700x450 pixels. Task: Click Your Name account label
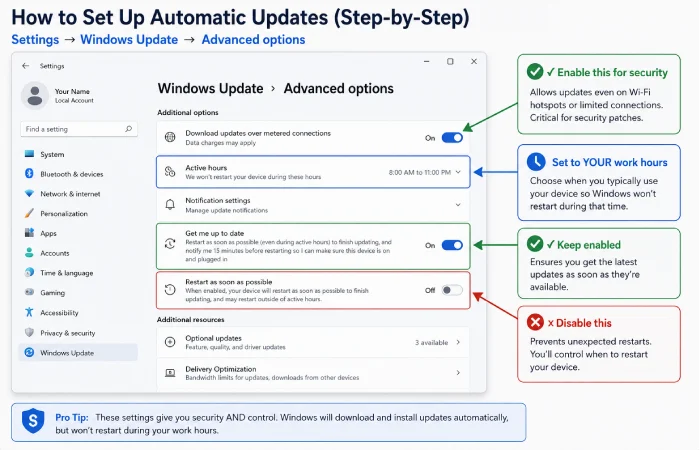coord(72,91)
